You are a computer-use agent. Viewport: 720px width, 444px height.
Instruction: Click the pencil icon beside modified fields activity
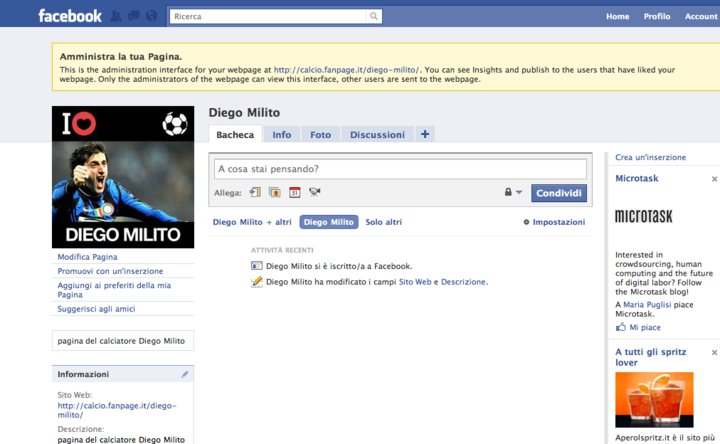257,282
